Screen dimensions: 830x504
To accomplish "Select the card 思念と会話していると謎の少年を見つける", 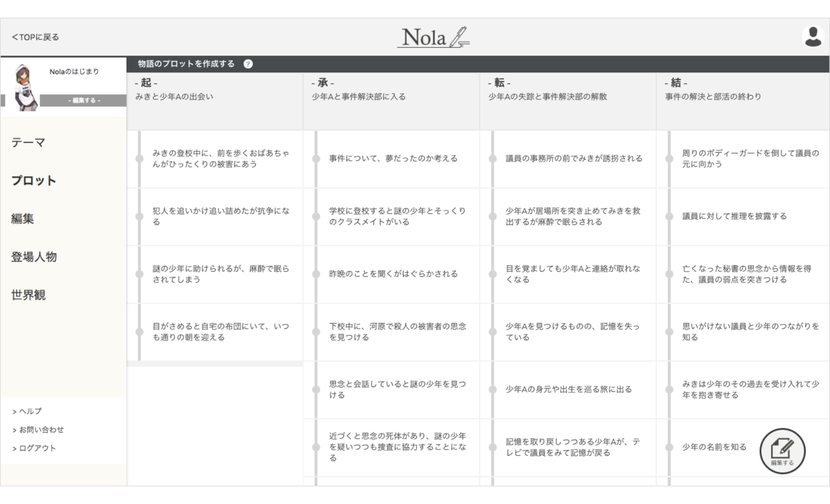I will (392, 389).
